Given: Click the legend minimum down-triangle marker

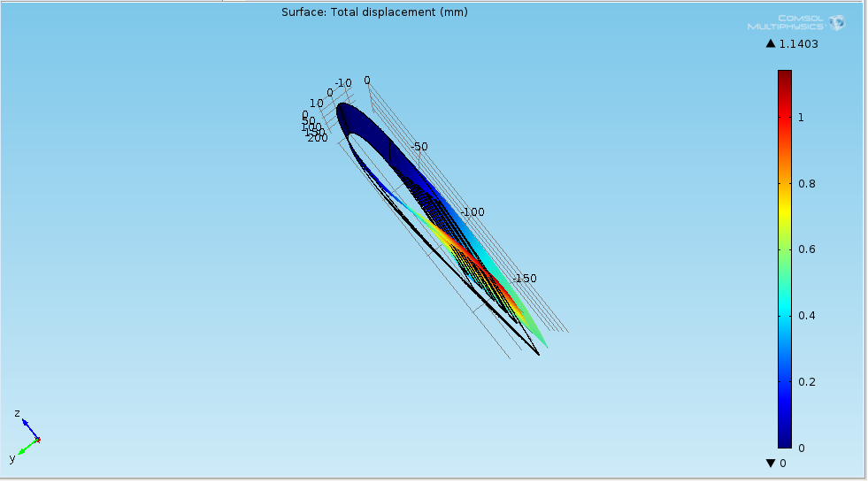Looking at the screenshot, I should pos(771,464).
